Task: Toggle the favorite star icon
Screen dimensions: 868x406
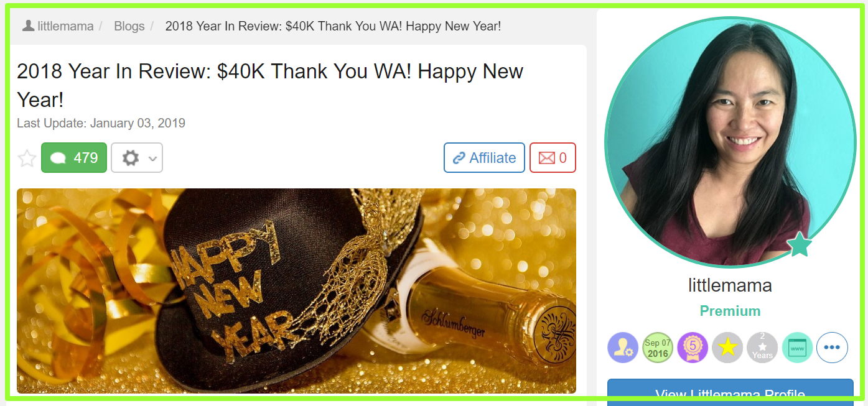Action: pyautogui.click(x=27, y=158)
